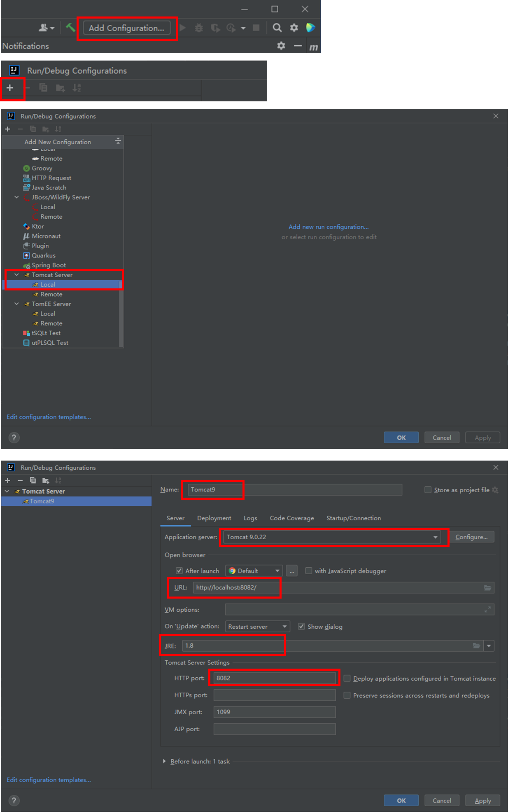Click Name field containing Tomcat9

click(295, 489)
